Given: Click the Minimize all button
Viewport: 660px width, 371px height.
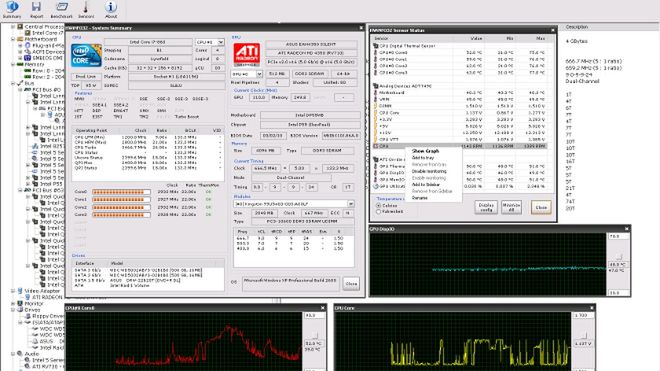Looking at the screenshot, I should coord(511,207).
